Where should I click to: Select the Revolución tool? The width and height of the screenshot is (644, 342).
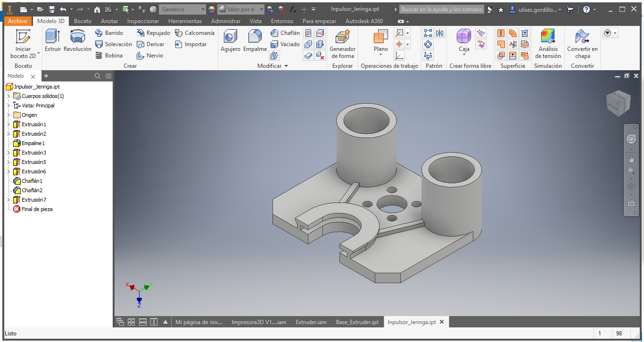77,41
